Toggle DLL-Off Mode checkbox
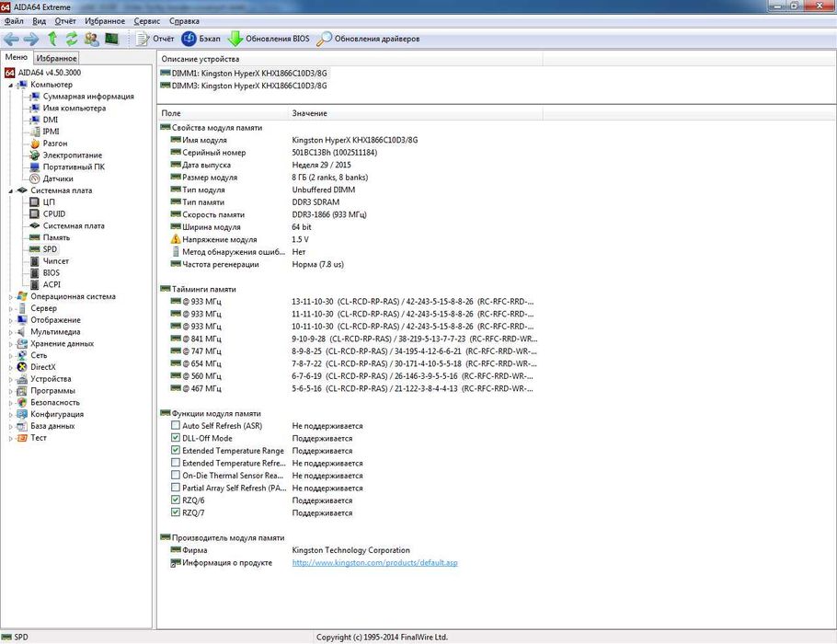This screenshot has height=644, width=837. pyautogui.click(x=175, y=438)
